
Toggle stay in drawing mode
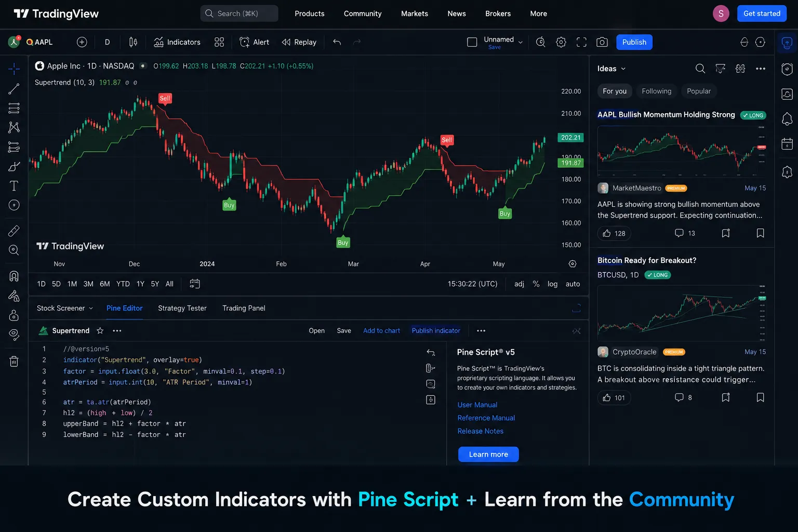(x=14, y=296)
